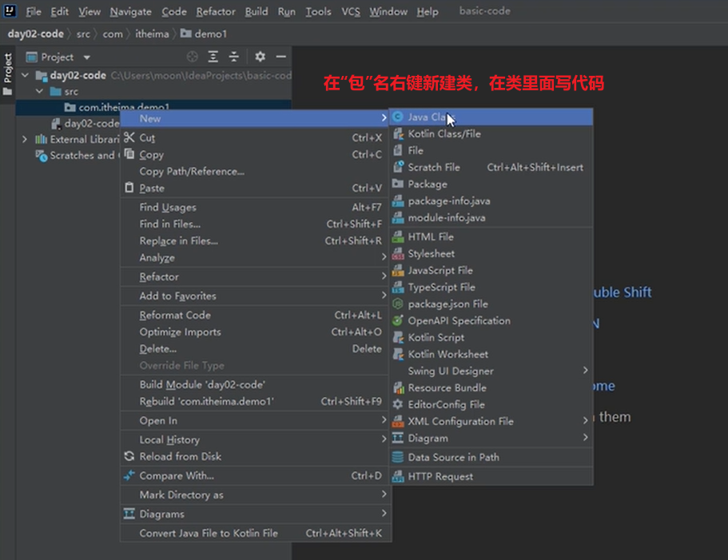This screenshot has height=560, width=728.
Task: Click the Package folder icon
Action: click(398, 184)
